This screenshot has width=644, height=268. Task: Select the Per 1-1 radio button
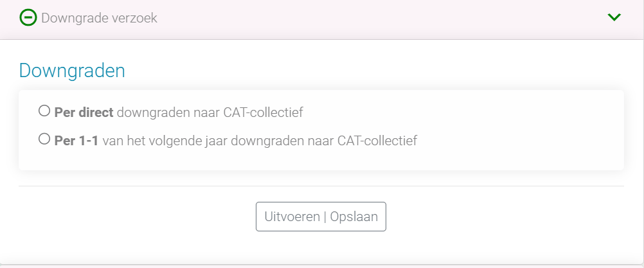(44, 138)
